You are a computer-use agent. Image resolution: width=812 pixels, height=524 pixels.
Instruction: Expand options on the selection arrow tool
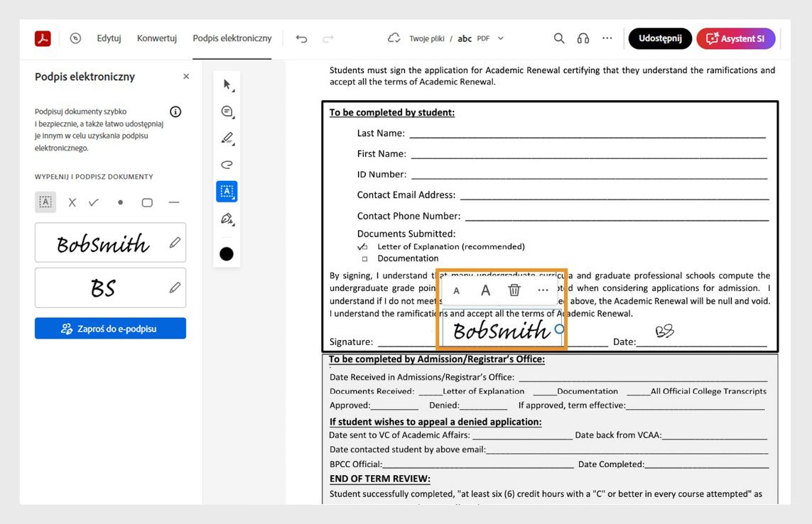227,84
